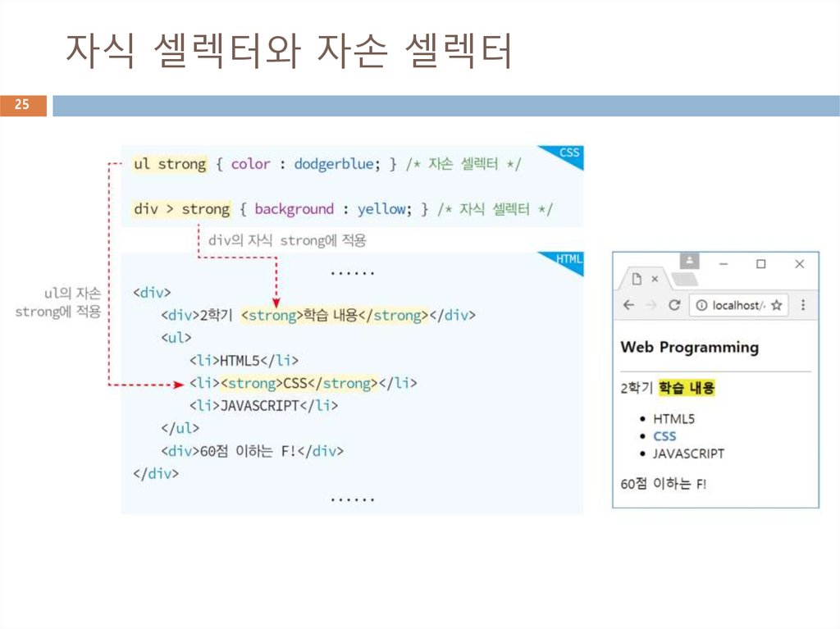Click the <li>HTML5</li> code line

244,360
